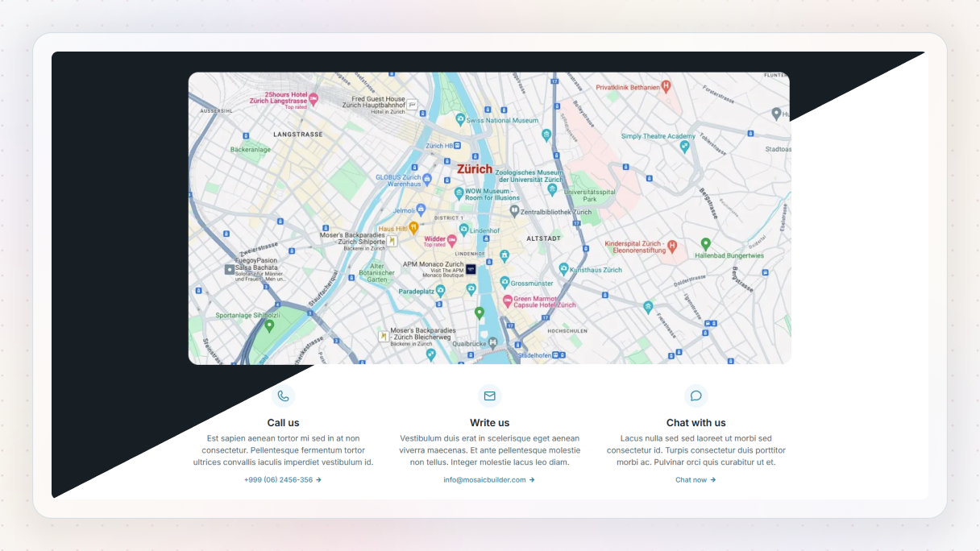The image size is (980, 551).
Task: Click the Zürich HB station marker
Action: [x=457, y=146]
